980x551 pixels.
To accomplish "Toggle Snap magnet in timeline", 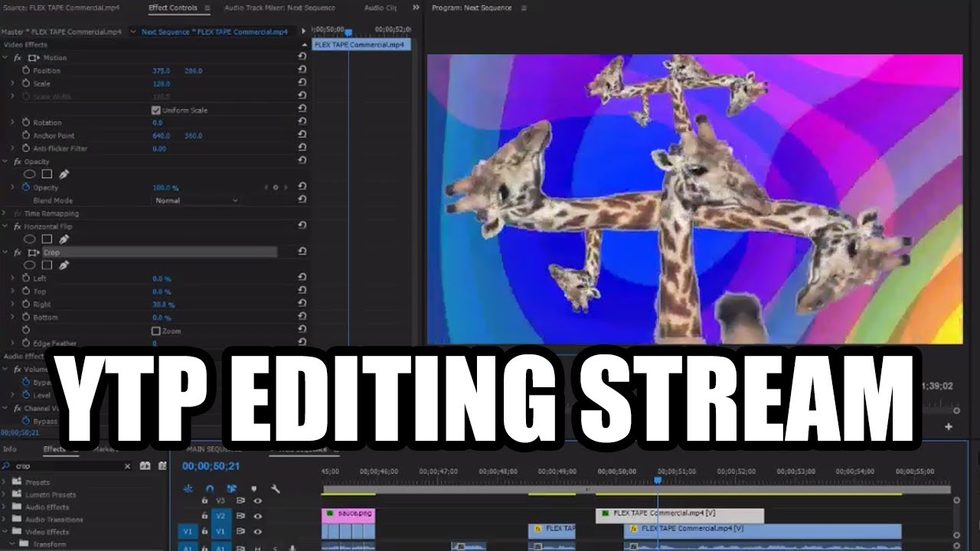I will pyautogui.click(x=210, y=488).
